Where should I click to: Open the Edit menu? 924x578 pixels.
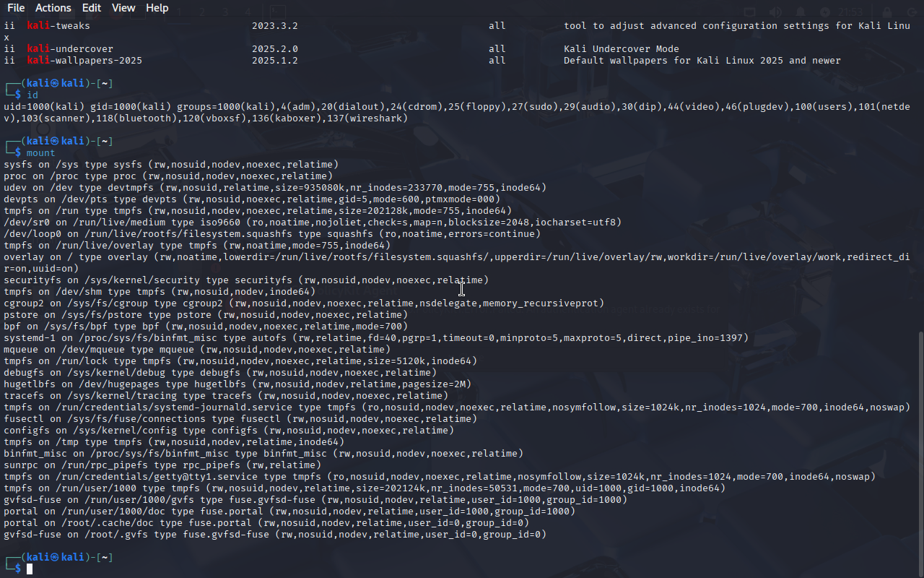(92, 8)
